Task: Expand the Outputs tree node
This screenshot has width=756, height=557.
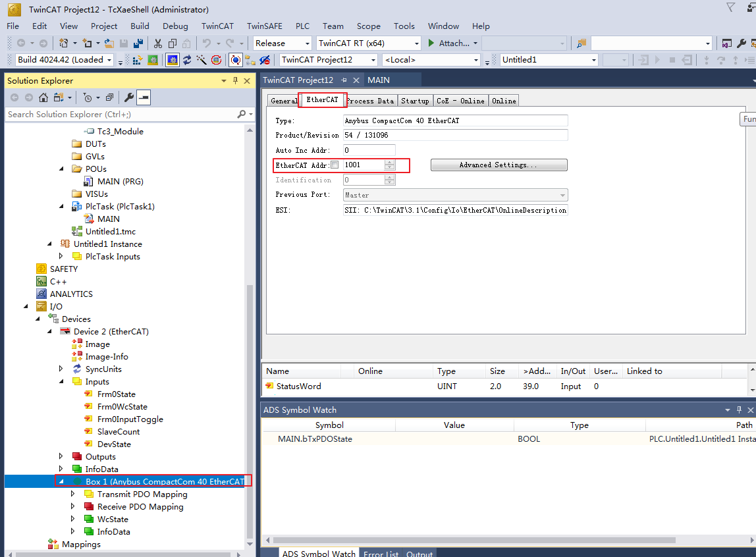Action: tap(61, 456)
